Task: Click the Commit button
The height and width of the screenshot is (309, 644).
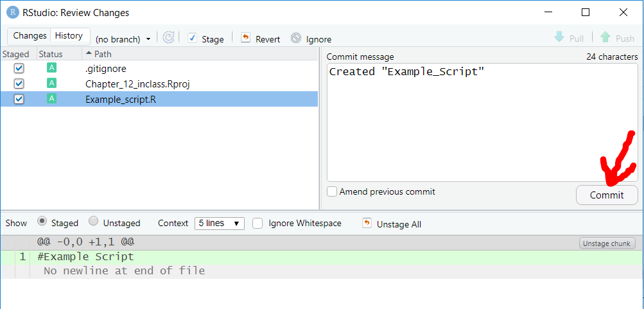Action: pos(607,195)
